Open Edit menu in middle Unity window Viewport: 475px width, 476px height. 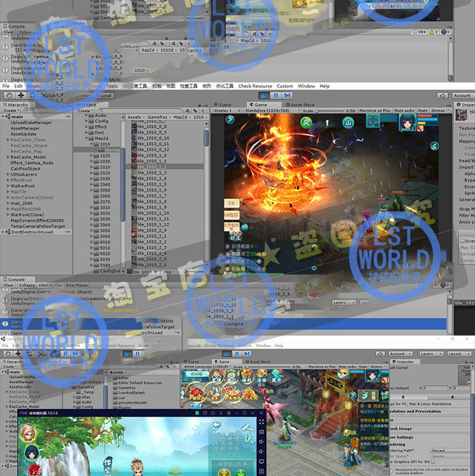click(x=18, y=86)
